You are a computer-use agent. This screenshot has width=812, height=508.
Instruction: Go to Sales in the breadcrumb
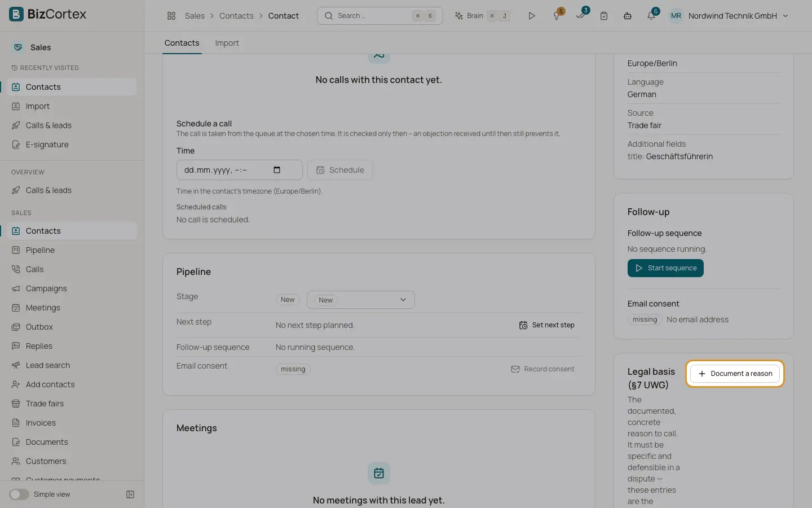pyautogui.click(x=195, y=16)
